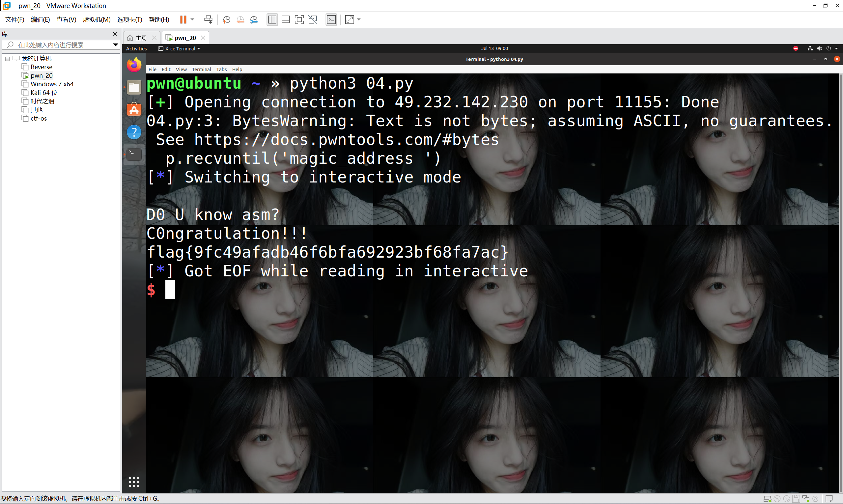Click the network adapter status bar icon

(806, 499)
